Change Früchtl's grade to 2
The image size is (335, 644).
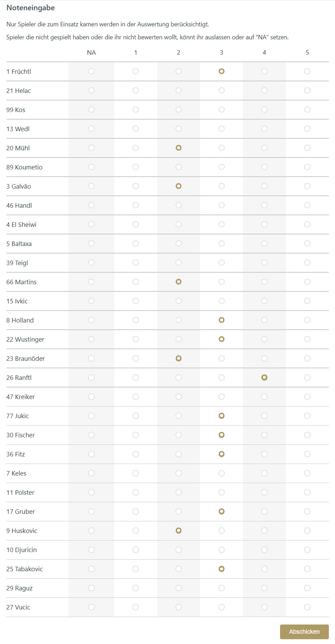point(178,71)
